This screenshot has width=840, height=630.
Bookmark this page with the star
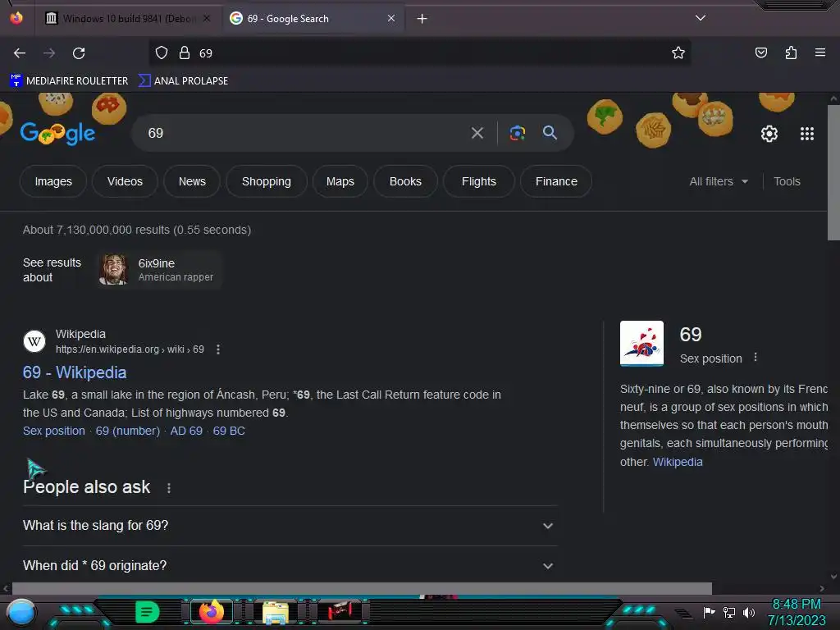click(678, 53)
